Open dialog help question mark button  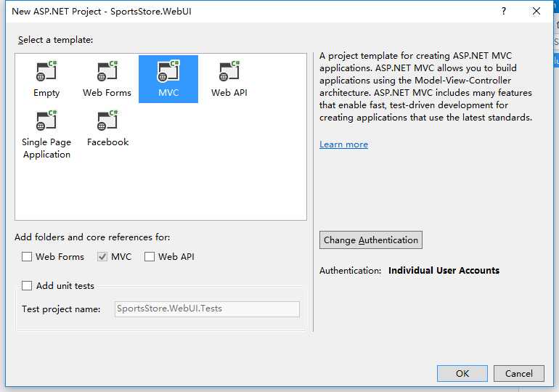503,11
